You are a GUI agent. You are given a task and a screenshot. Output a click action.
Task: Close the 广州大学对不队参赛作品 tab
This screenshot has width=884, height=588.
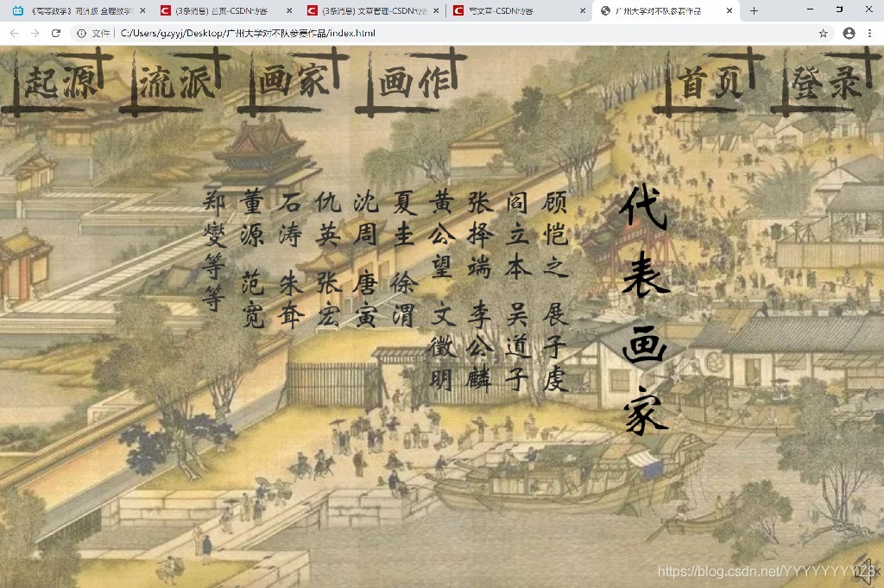coord(729,10)
